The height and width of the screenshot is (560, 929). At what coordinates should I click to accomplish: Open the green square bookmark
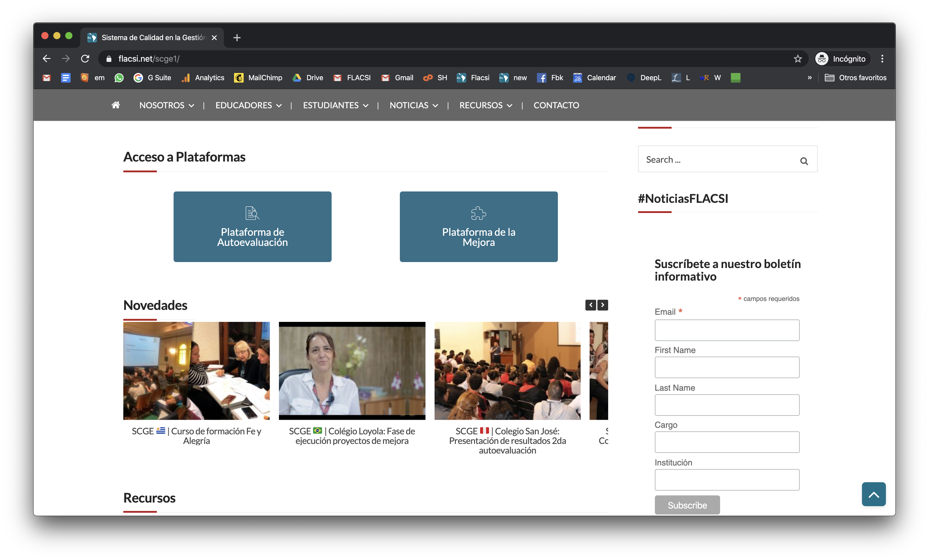[736, 78]
